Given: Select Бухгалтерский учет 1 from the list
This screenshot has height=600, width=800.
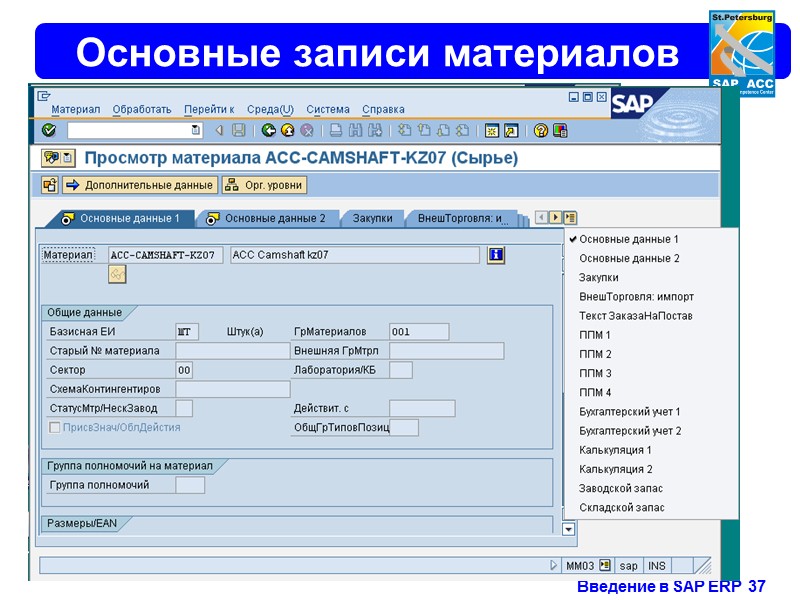Looking at the screenshot, I should click(630, 412).
